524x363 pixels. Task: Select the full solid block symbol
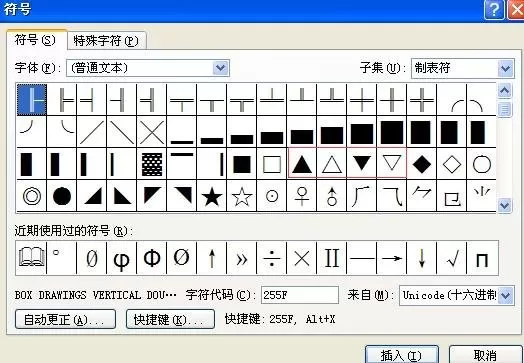[392, 132]
